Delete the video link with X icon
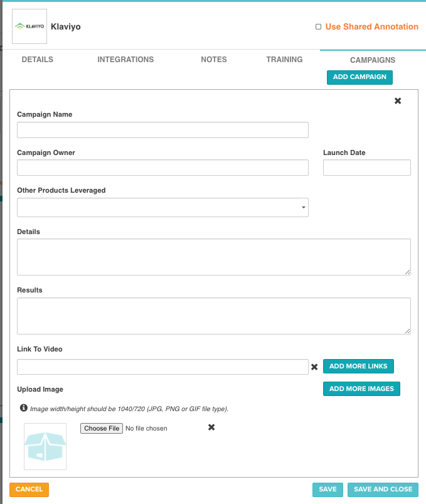This screenshot has width=426, height=504. point(314,367)
